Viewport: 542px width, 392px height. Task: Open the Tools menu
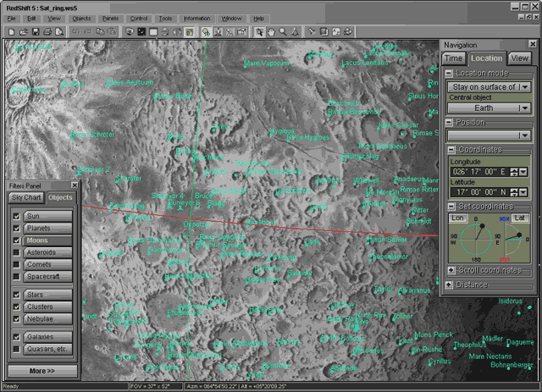(165, 17)
